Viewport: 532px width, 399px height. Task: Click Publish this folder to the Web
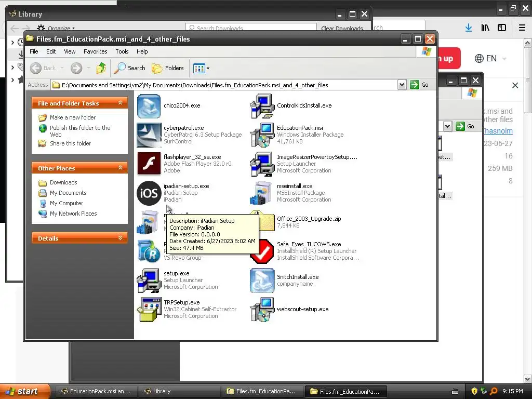pos(80,131)
